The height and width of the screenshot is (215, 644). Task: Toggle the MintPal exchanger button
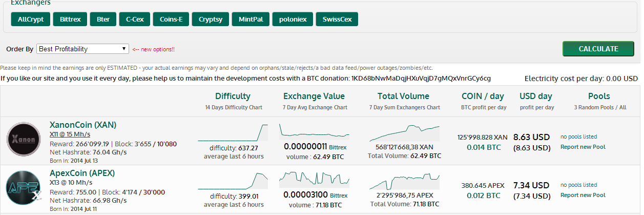click(251, 19)
